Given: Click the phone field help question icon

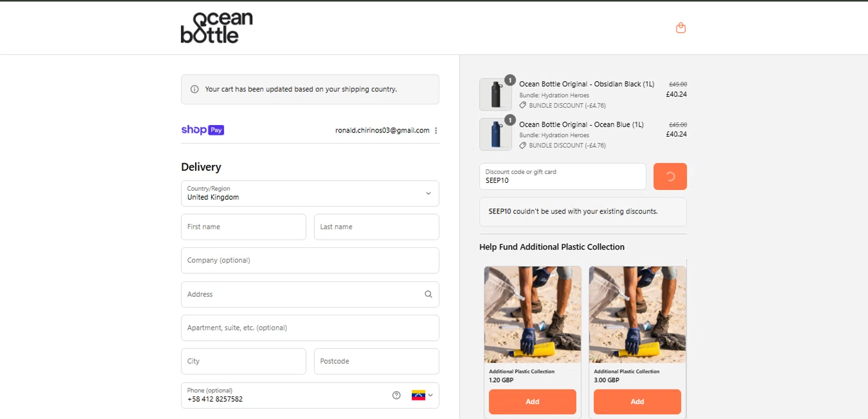Looking at the screenshot, I should click(396, 395).
